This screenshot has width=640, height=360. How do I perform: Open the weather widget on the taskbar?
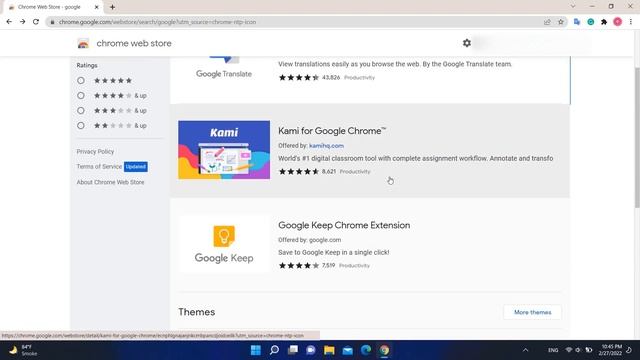tap(22, 350)
